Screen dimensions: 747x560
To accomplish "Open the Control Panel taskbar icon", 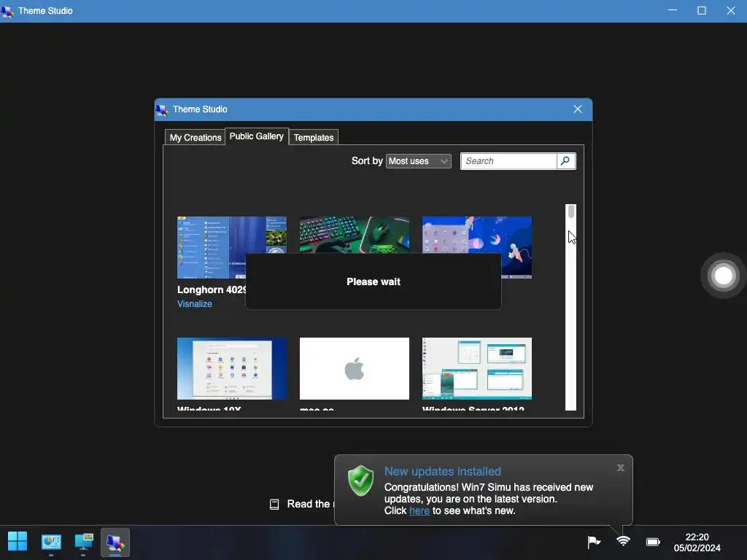I will click(x=51, y=542).
